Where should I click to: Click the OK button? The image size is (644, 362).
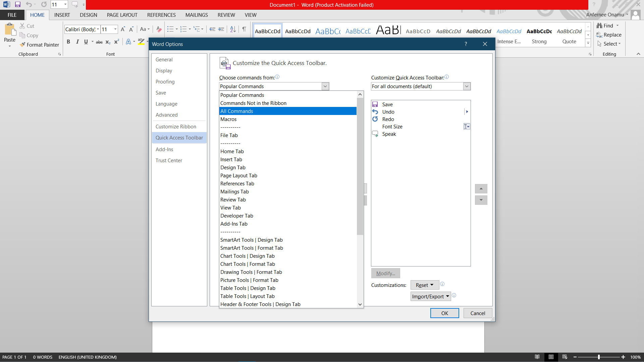(444, 313)
